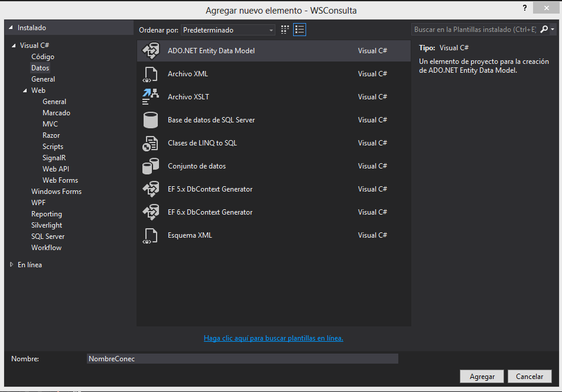Select General under Visual C#
Image resolution: width=562 pixels, height=392 pixels.
tap(43, 79)
